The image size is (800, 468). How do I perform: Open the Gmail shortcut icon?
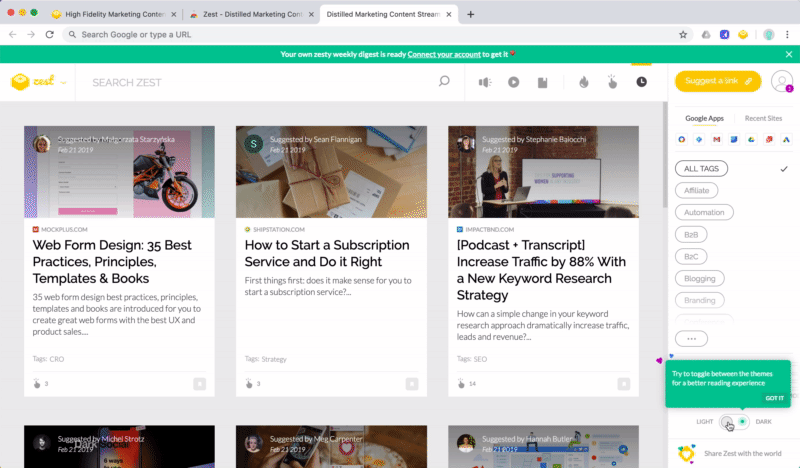coord(716,139)
